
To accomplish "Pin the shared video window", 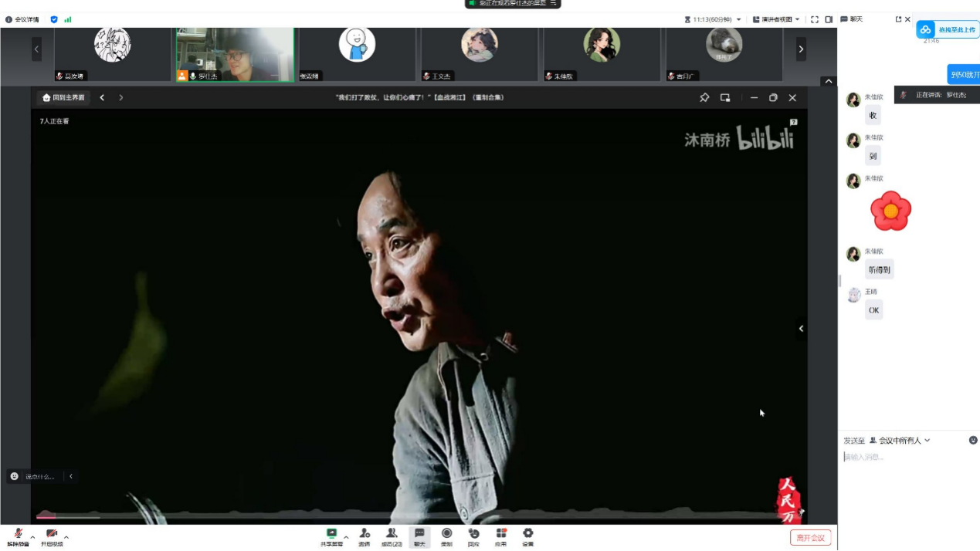I will click(704, 98).
